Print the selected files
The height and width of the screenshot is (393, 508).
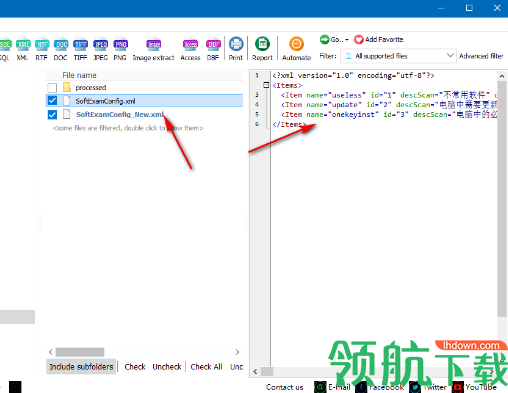(236, 48)
